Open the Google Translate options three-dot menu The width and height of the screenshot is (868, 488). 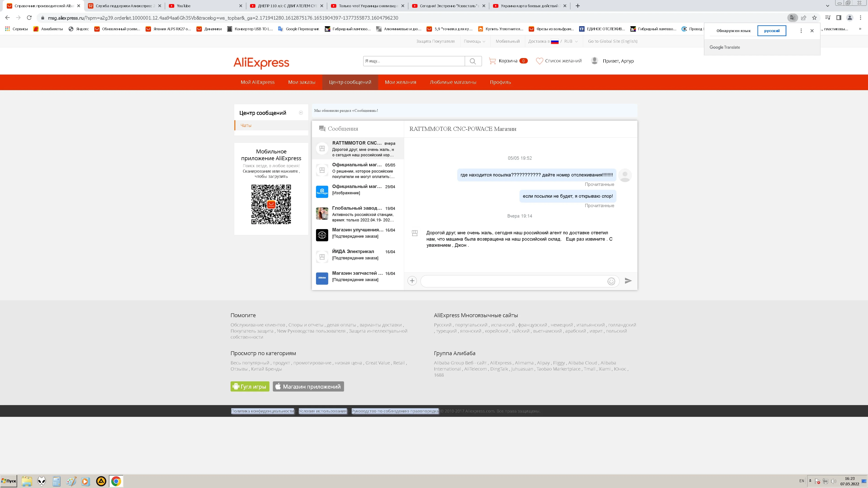click(x=801, y=31)
